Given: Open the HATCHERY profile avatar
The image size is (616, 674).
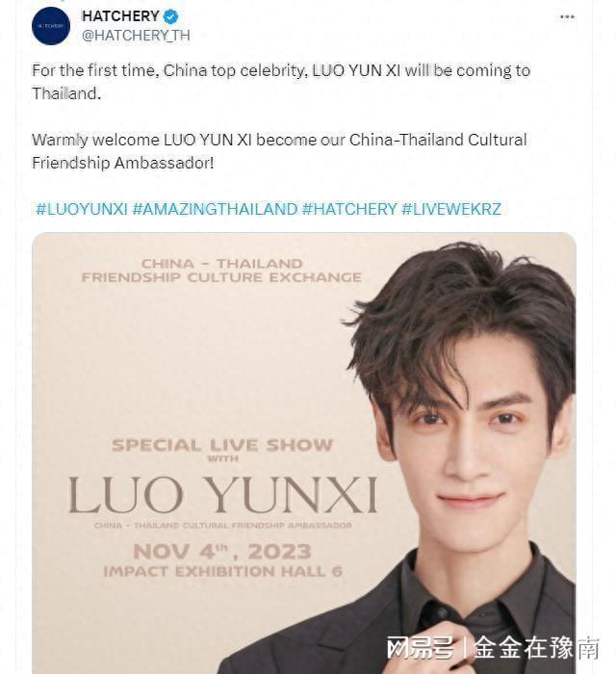Looking at the screenshot, I should coord(51,26).
